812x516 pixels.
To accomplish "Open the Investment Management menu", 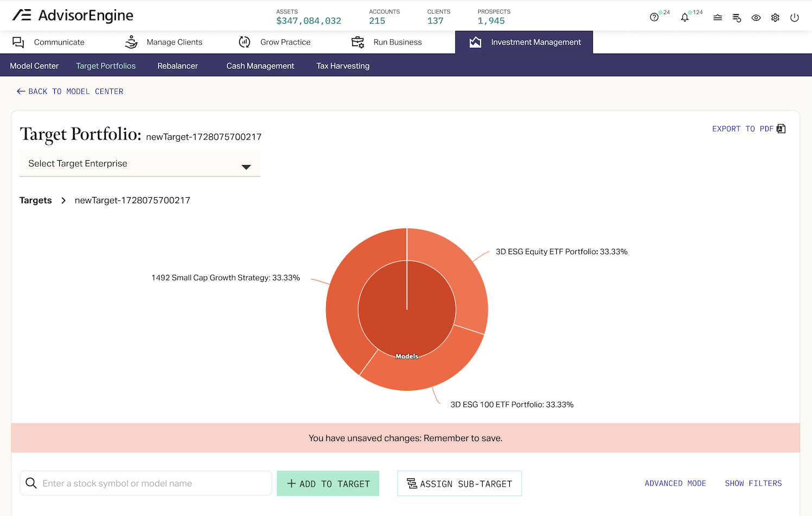I will (x=524, y=42).
